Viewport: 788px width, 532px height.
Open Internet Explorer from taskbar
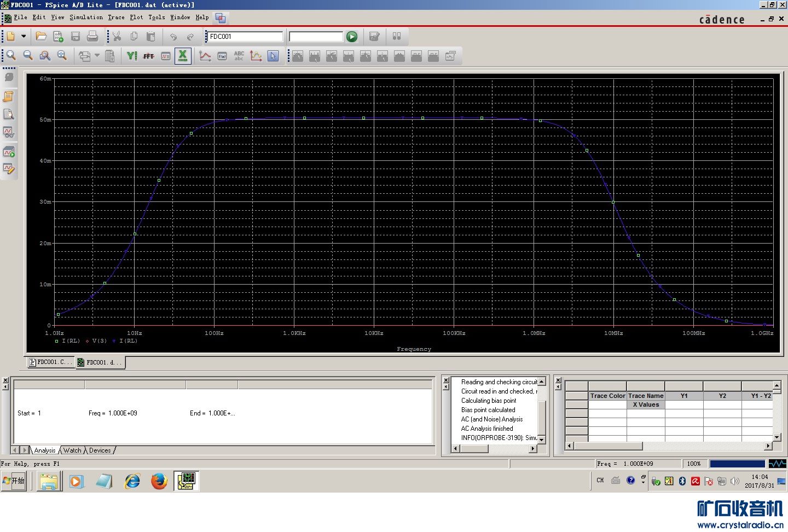click(132, 481)
